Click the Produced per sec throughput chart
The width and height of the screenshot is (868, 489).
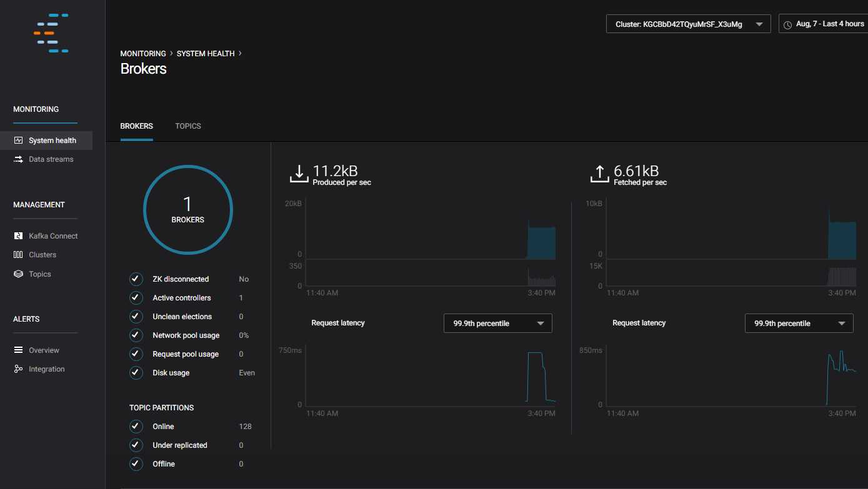click(431, 229)
